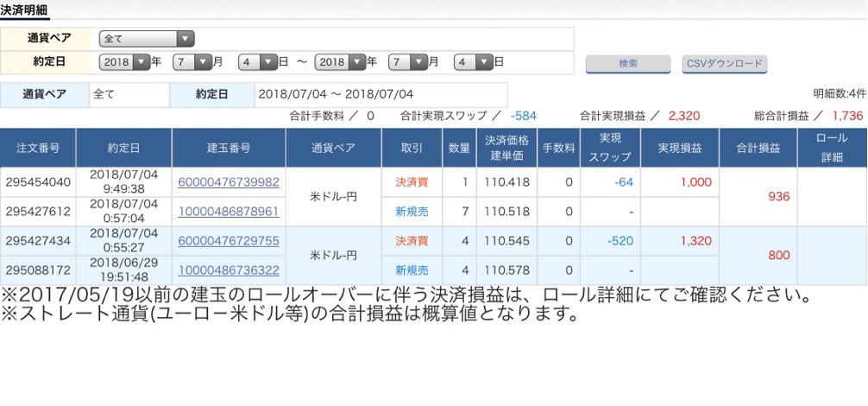Expand the end date year dropdown
This screenshot has height=406, width=868.
[x=340, y=62]
